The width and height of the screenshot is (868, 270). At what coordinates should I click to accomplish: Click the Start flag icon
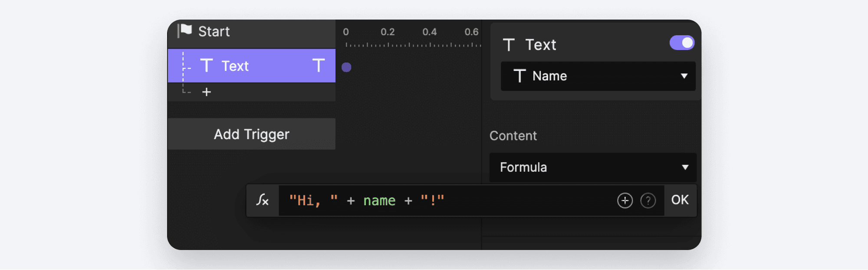[x=184, y=31]
